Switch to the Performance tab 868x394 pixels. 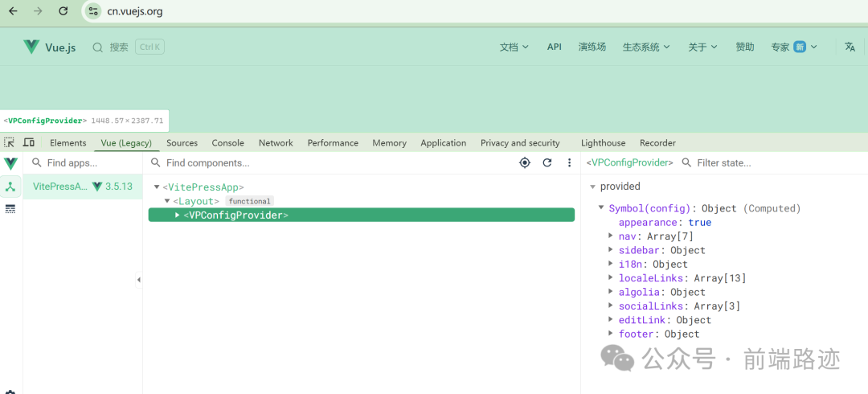coord(333,143)
